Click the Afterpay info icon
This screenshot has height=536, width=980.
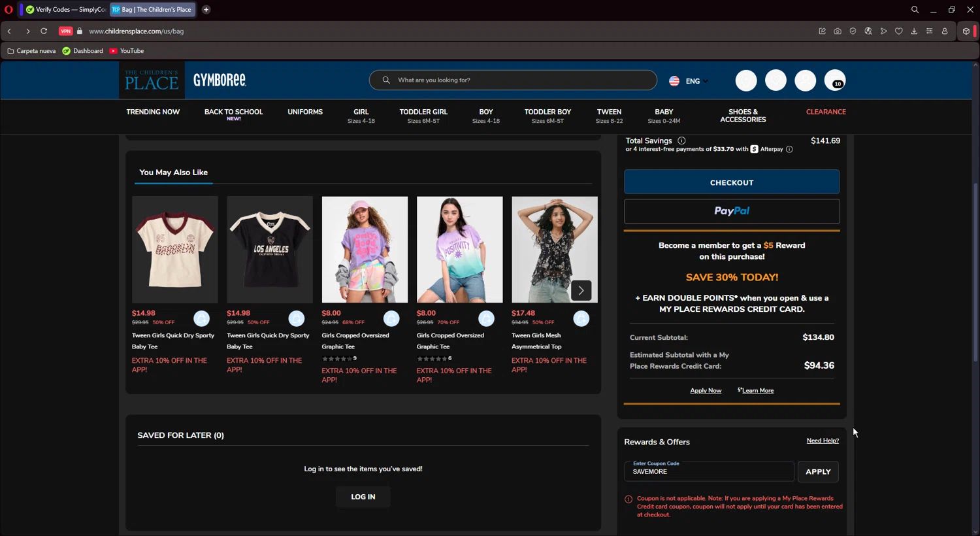coord(789,149)
